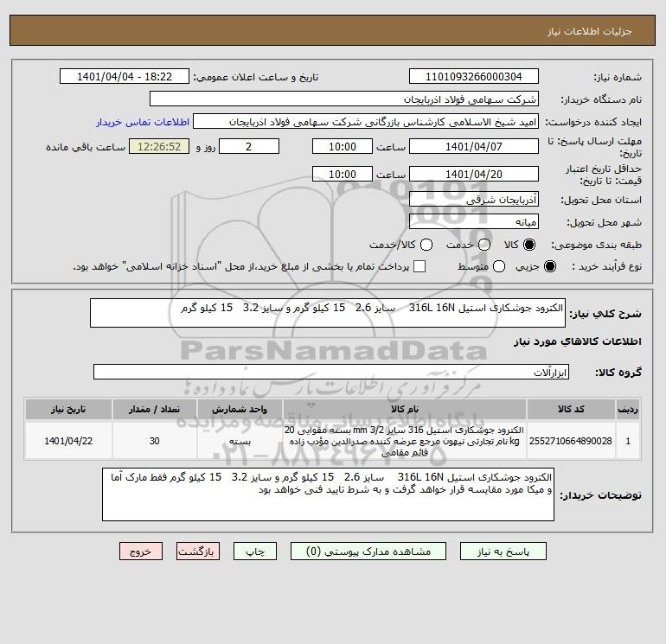The height and width of the screenshot is (644, 666).
Task: Click مشاهده مدارک پیوستی (0) button
Action: tap(368, 552)
